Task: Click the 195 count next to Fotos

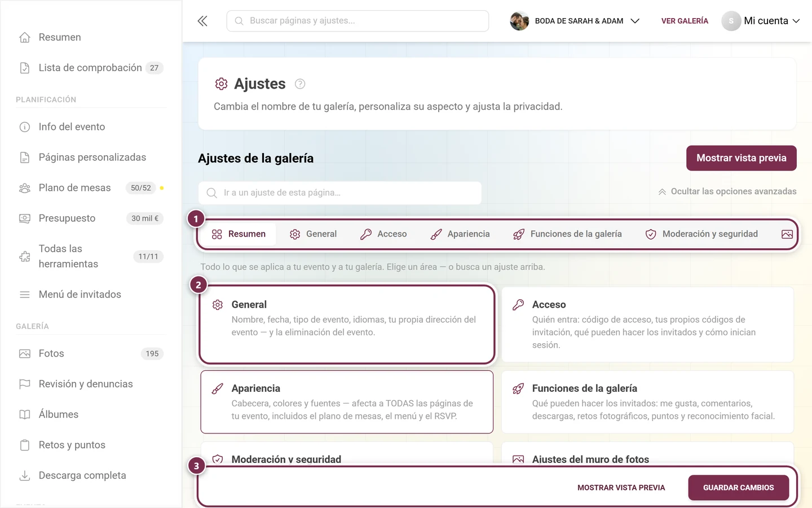Action: [x=152, y=354]
